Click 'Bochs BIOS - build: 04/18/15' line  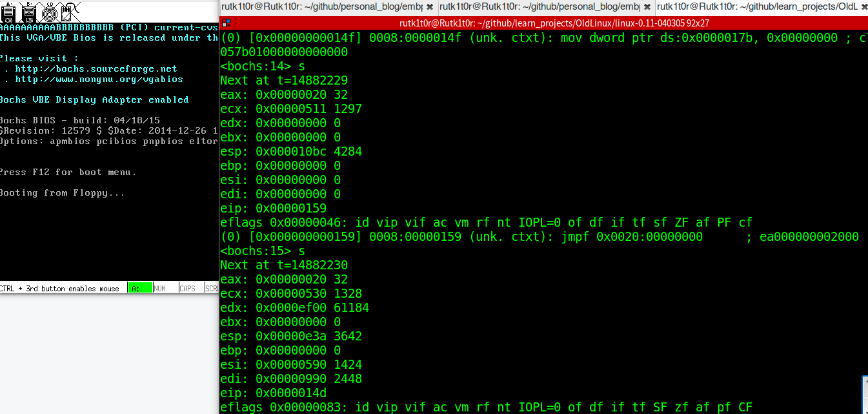[x=80, y=120]
